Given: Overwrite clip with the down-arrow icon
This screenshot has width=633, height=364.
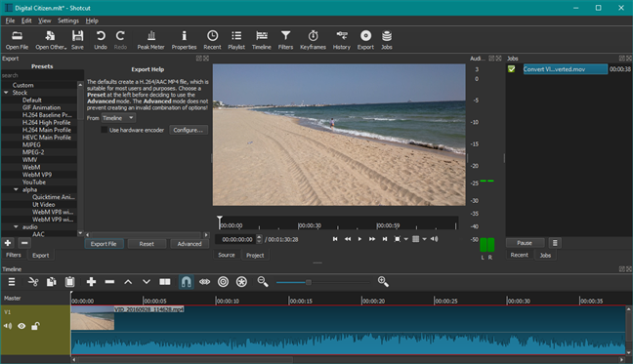Looking at the screenshot, I should (x=147, y=282).
